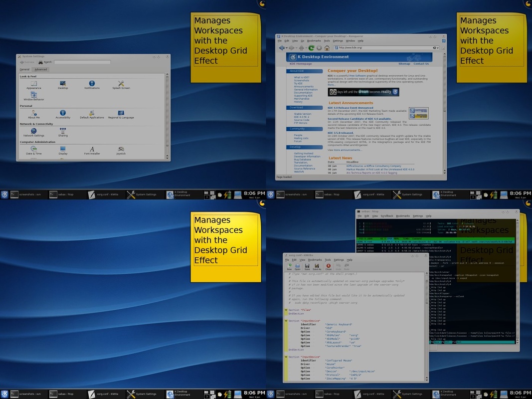Click the KWrite editor vertical scrollbar
Screen dimensions: 532x399
(426, 326)
